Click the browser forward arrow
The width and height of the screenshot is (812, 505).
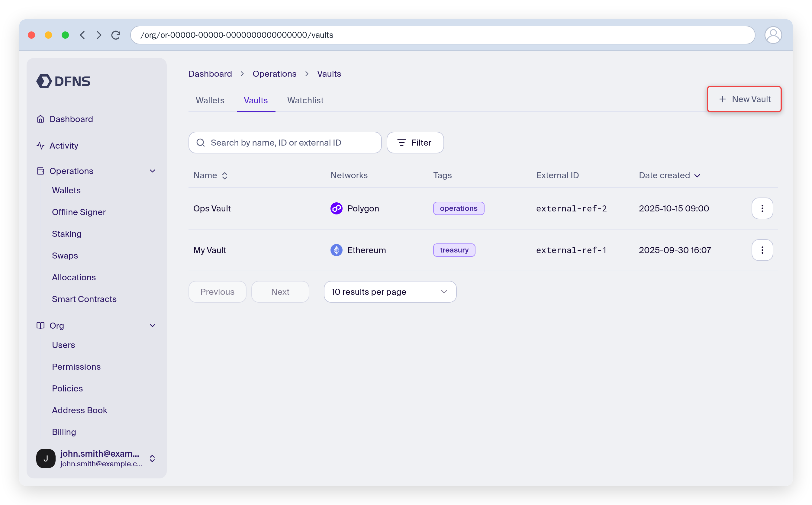tap(99, 35)
